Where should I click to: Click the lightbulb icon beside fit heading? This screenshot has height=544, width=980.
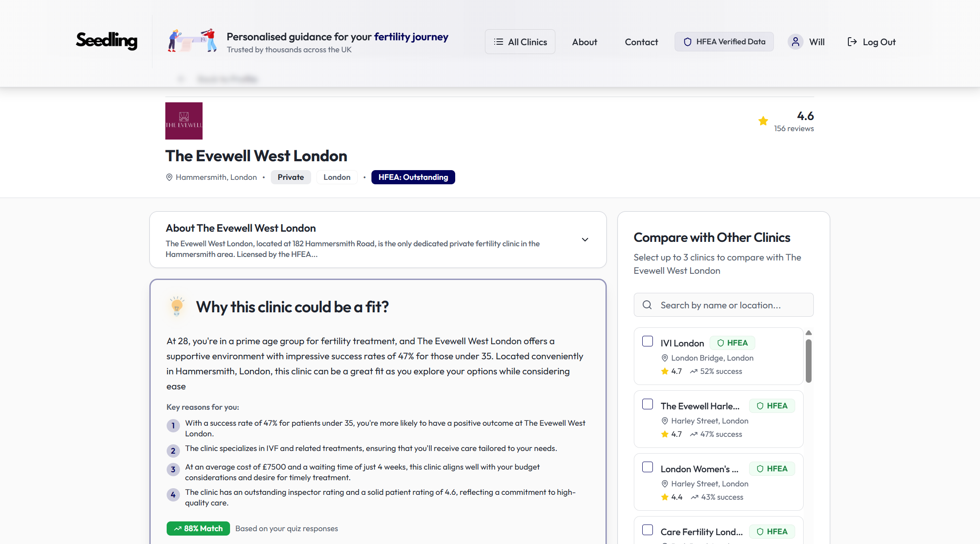point(177,306)
